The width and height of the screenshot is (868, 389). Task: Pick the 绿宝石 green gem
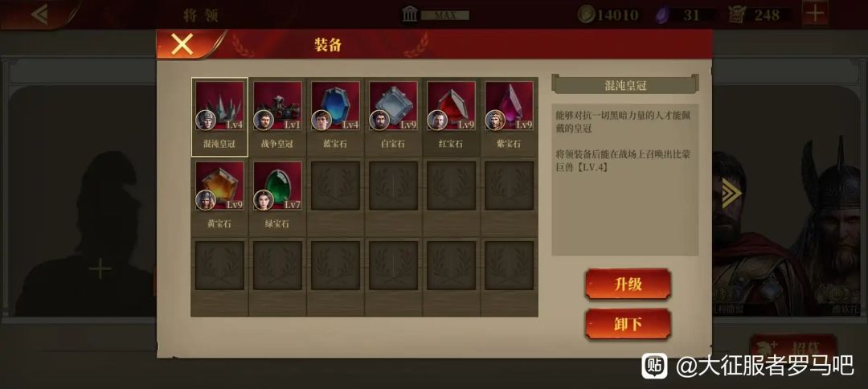tap(276, 196)
